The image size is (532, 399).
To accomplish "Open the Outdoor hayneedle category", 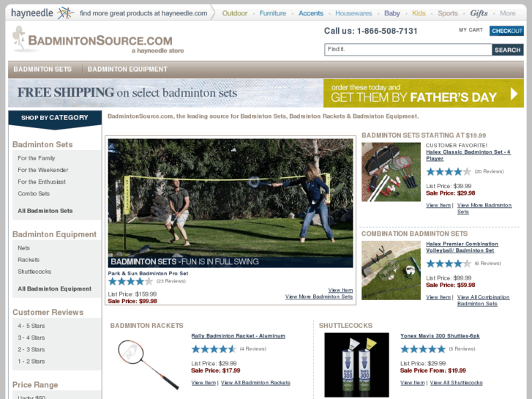I will (x=235, y=13).
